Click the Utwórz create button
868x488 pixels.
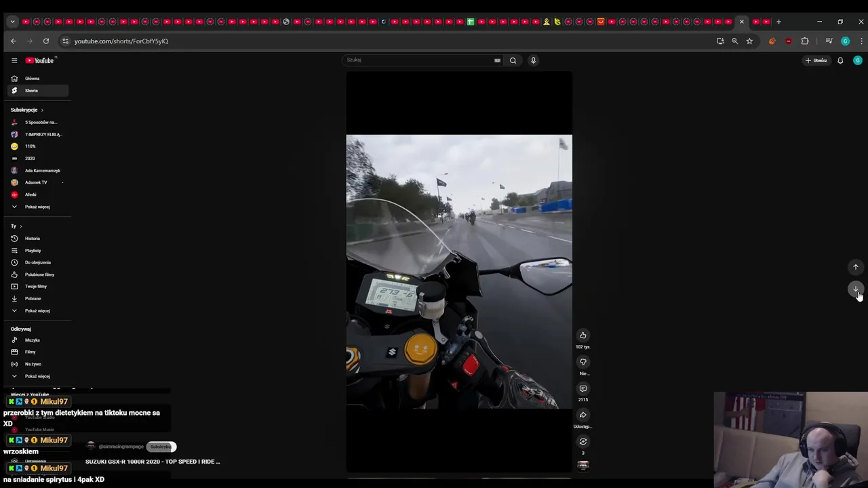click(816, 60)
